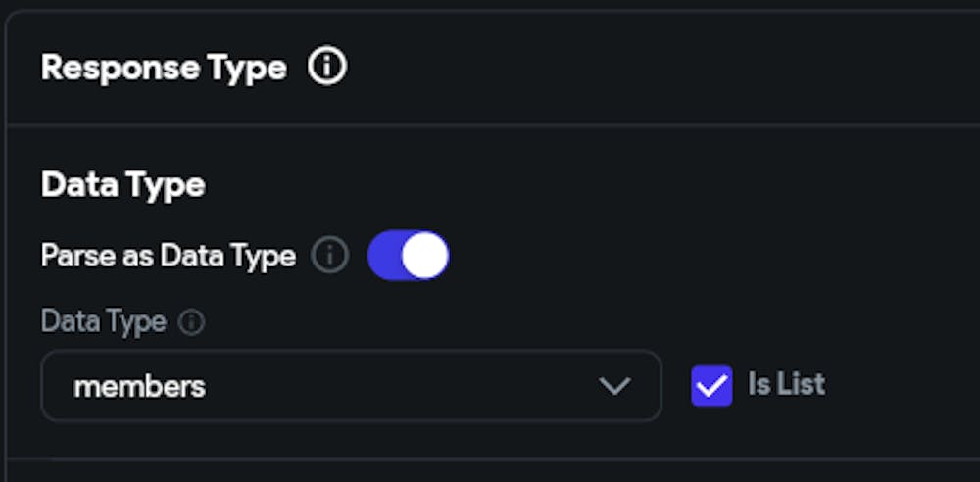
Task: Expand the Data Type combo box arrow
Action: click(x=614, y=386)
